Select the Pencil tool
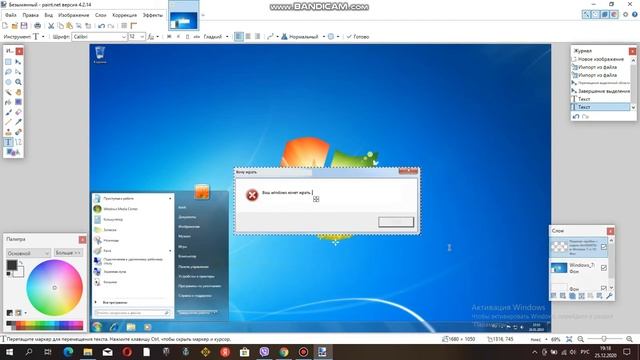The height and width of the screenshot is (360, 640). [x=8, y=122]
